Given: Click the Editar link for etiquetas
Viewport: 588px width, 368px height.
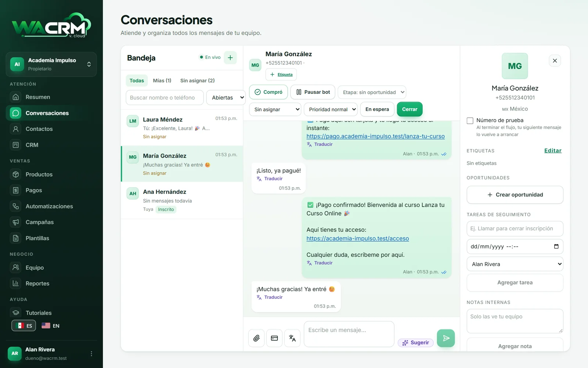Looking at the screenshot, I should coord(553,151).
